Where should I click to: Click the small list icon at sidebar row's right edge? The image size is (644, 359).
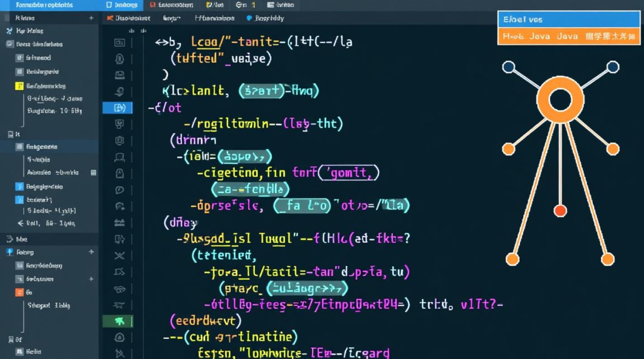coord(93,173)
